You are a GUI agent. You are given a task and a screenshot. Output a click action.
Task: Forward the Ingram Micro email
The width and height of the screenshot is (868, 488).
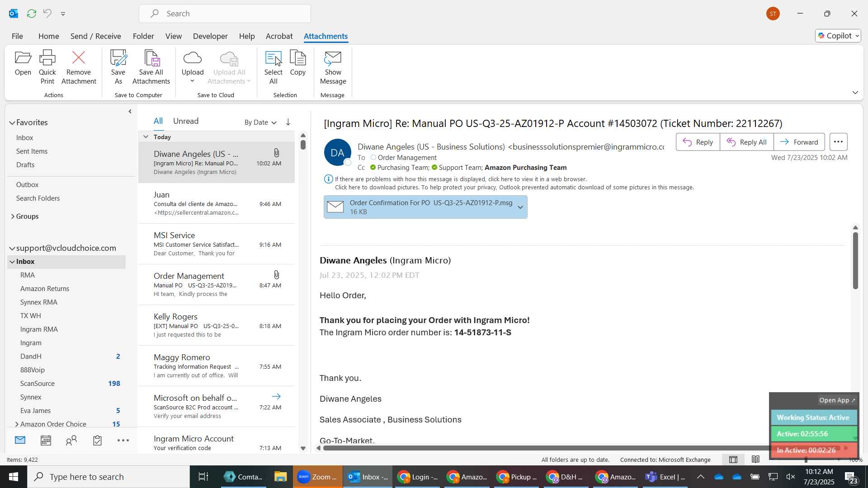[799, 142]
